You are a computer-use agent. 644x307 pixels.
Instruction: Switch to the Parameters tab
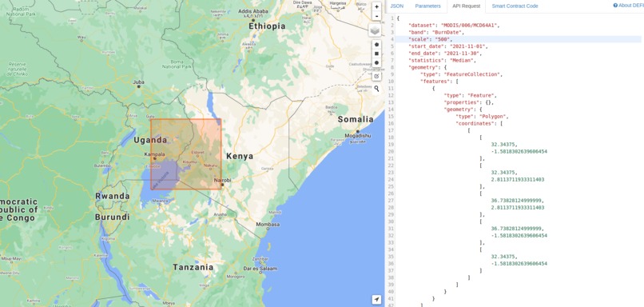[x=427, y=6]
